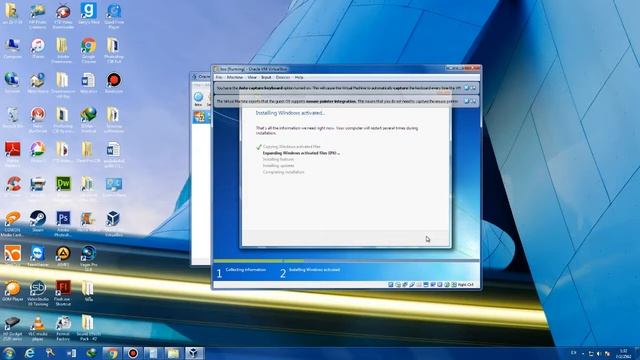Click the Right Ctrl host key indicator
This screenshot has width=640, height=360.
(466, 284)
